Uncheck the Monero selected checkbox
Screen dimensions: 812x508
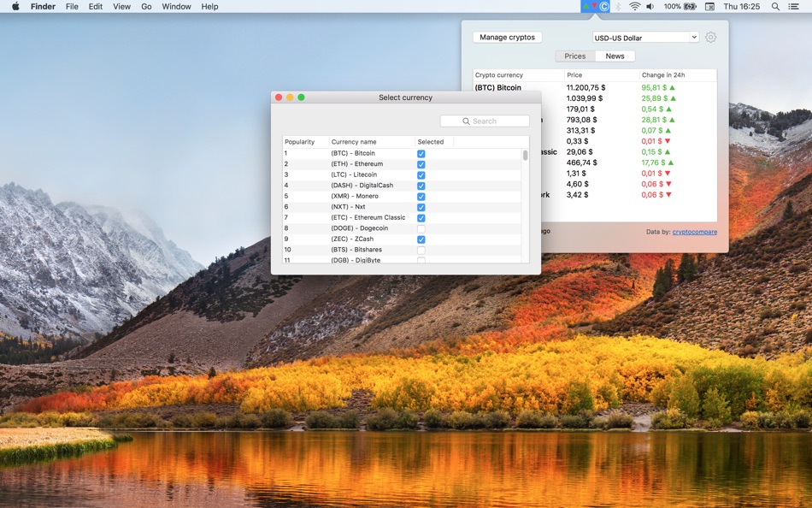click(421, 197)
